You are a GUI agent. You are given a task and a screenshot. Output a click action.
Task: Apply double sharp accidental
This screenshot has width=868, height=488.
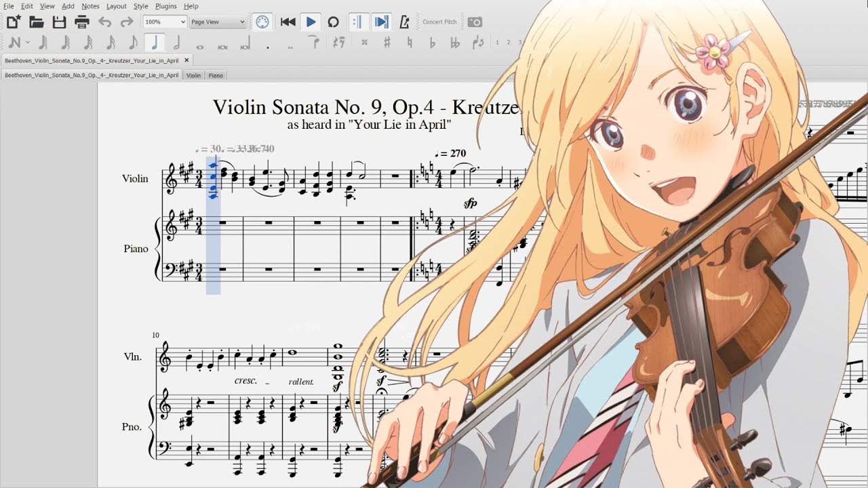pyautogui.click(x=365, y=43)
